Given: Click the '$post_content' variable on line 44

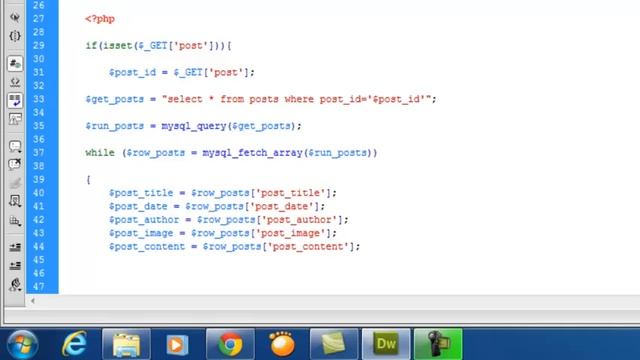Looking at the screenshot, I should [147, 247].
